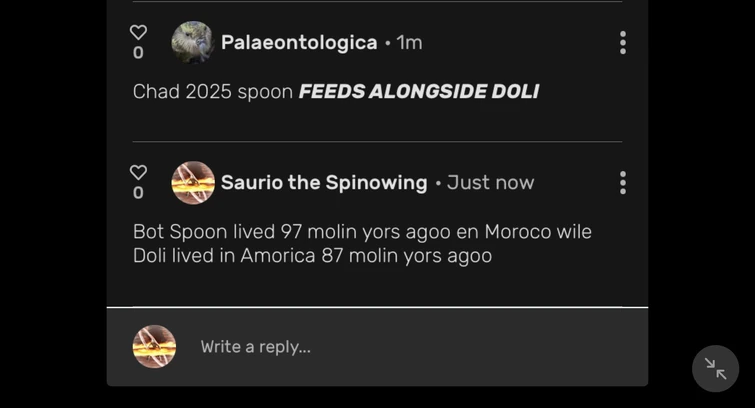
Task: Expand the three-dot options on Saurio the Spinowing's comment
Action: pyautogui.click(x=623, y=183)
